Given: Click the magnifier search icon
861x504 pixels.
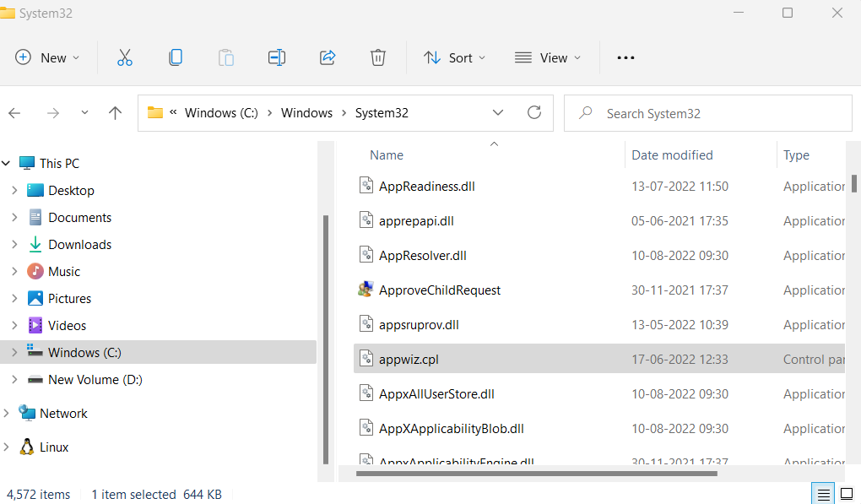Looking at the screenshot, I should pyautogui.click(x=585, y=113).
